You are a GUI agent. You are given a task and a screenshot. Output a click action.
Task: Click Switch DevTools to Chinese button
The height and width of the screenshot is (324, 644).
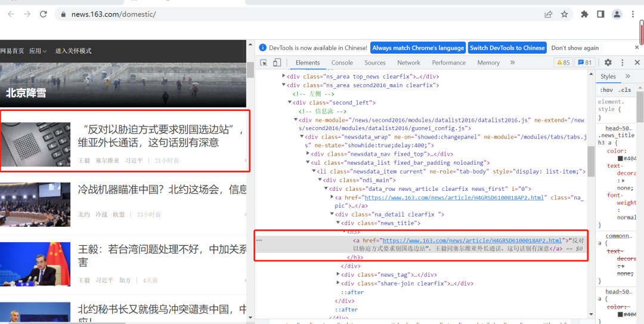click(507, 48)
